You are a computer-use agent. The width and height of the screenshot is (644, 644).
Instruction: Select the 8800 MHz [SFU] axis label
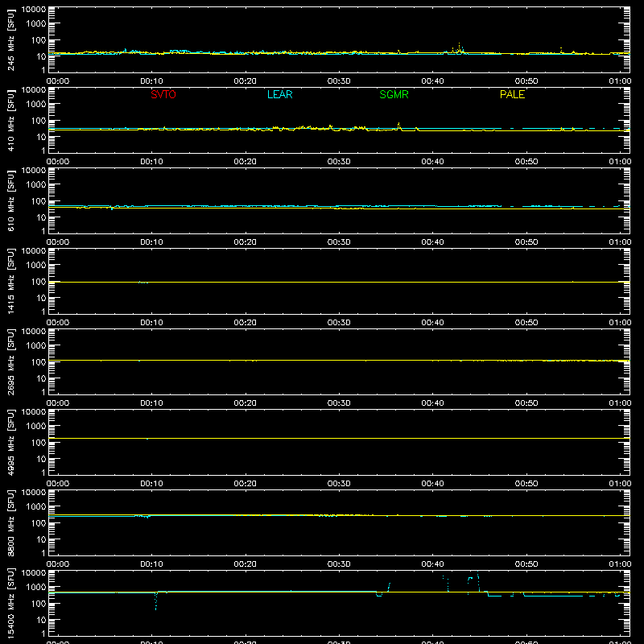[10, 522]
